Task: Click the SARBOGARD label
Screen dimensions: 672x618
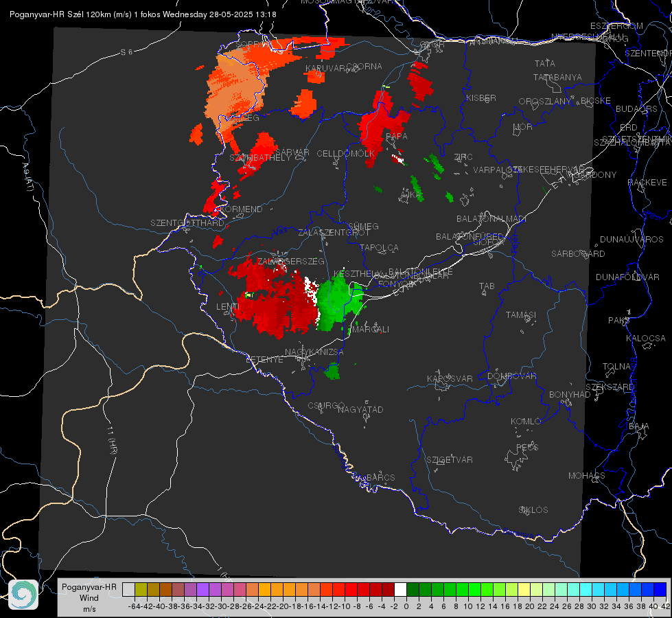Action: pos(578,254)
